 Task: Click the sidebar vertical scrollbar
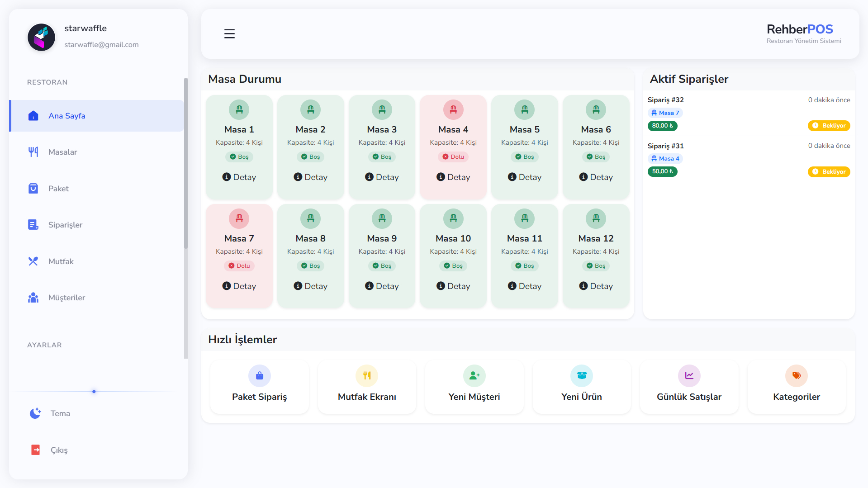(185, 163)
